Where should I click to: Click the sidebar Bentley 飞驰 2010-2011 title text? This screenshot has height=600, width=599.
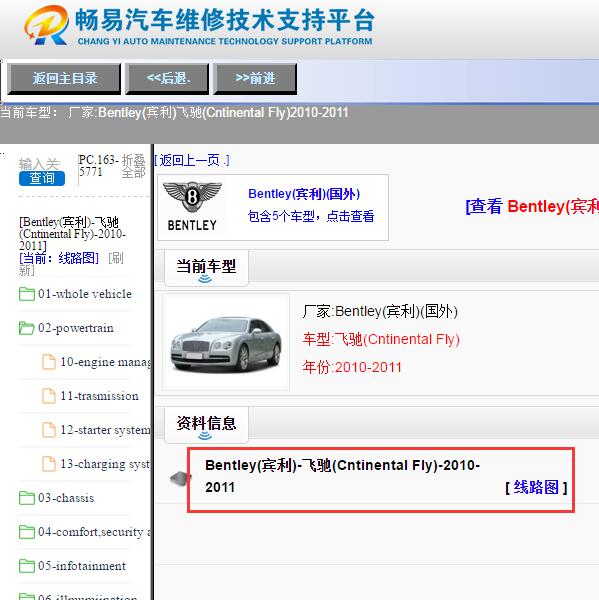(x=72, y=233)
